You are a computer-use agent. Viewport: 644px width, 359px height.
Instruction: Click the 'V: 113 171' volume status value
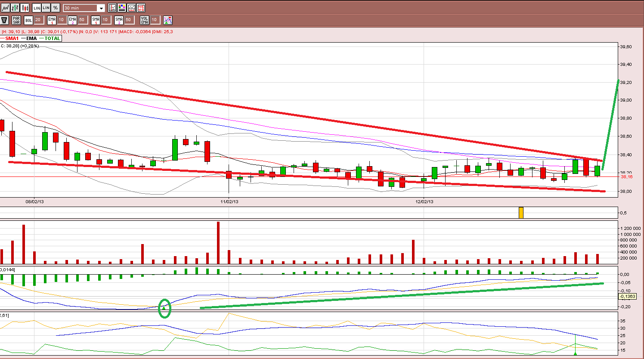(x=105, y=31)
